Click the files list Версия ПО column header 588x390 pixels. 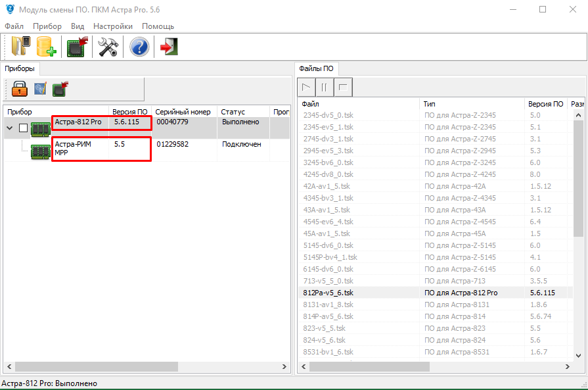point(546,104)
